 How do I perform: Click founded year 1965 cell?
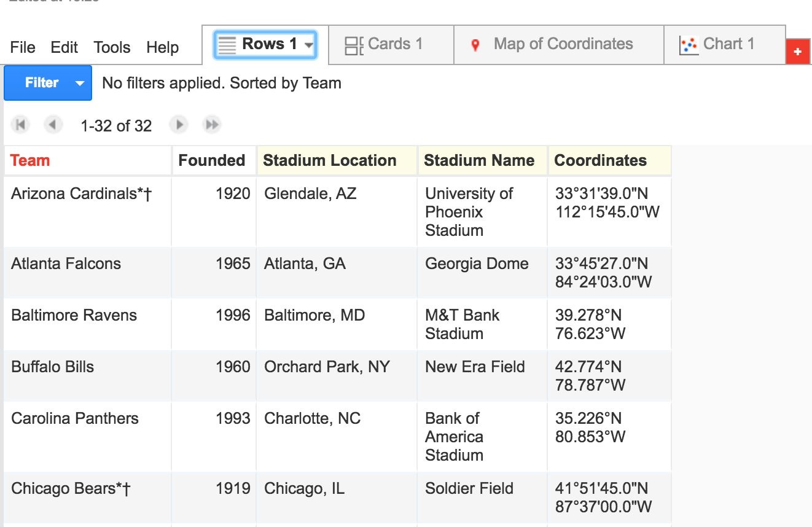(x=214, y=273)
